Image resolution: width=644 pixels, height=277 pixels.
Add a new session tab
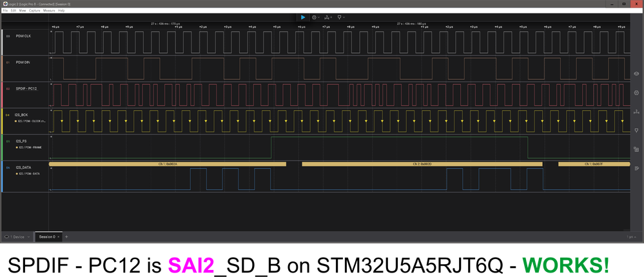click(66, 237)
